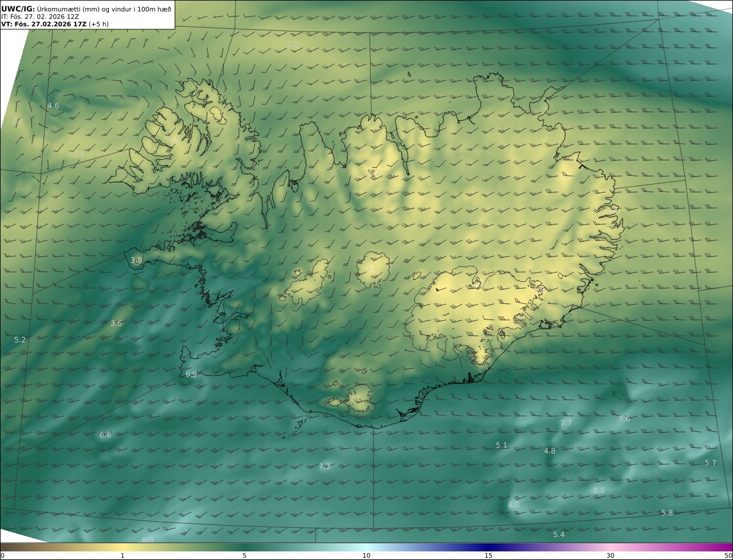Click the 4.8 value label on the map
This screenshot has height=560, width=733.
(x=550, y=451)
